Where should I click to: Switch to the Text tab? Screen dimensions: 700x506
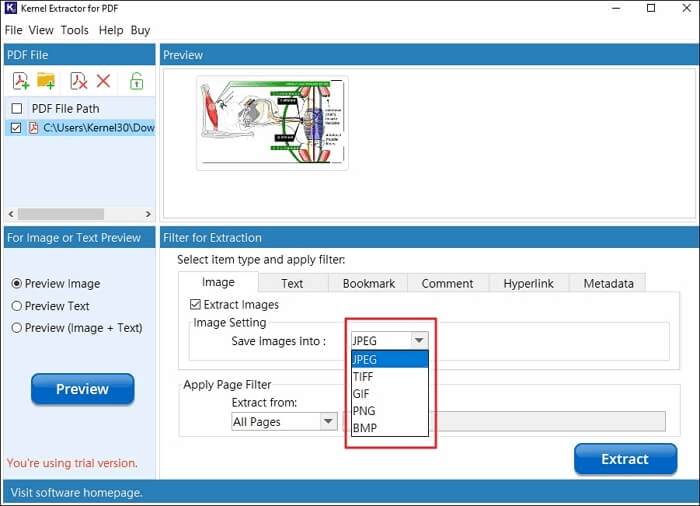tap(292, 284)
